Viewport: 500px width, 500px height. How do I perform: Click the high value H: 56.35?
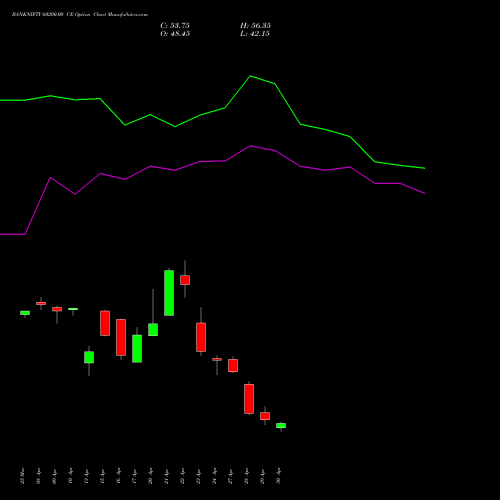point(255,25)
